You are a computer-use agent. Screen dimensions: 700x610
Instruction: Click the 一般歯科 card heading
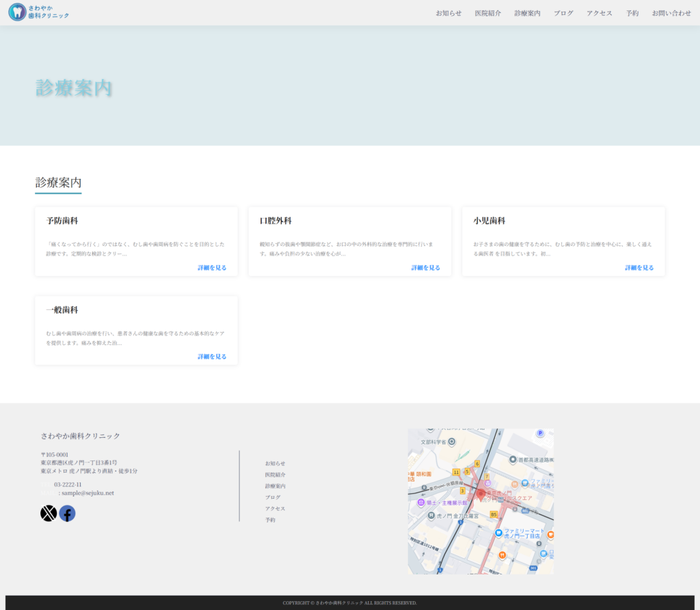click(62, 309)
